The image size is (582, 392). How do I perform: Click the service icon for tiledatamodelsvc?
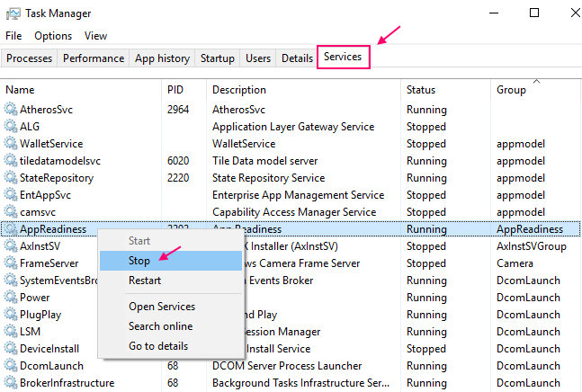11,161
